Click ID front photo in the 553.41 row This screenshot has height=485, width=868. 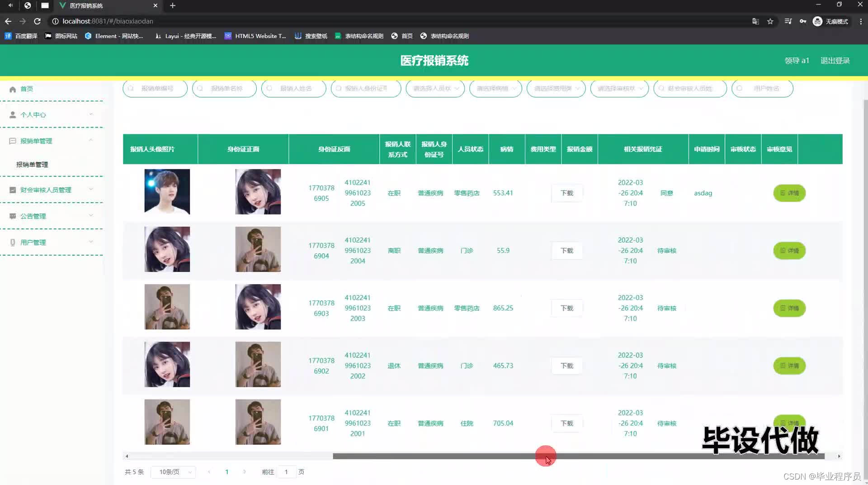click(x=258, y=192)
